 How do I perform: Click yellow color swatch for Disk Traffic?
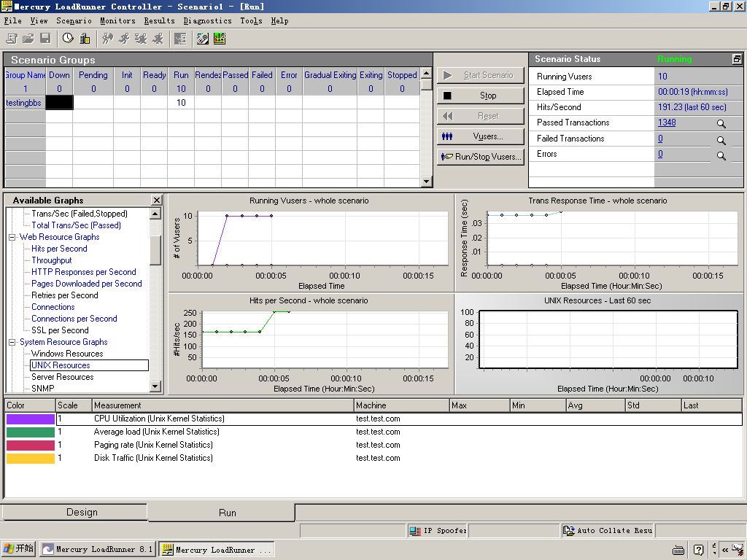[31, 458]
